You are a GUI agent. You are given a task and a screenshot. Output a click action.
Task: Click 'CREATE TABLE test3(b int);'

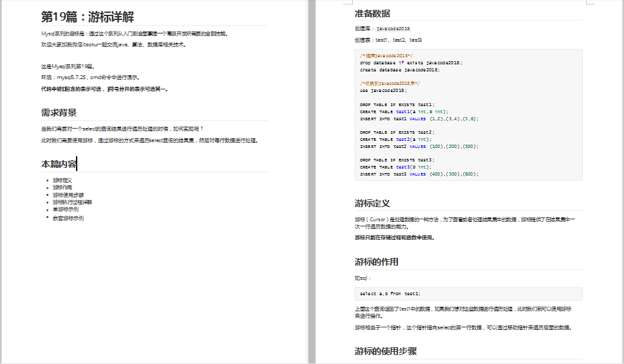pyautogui.click(x=395, y=167)
